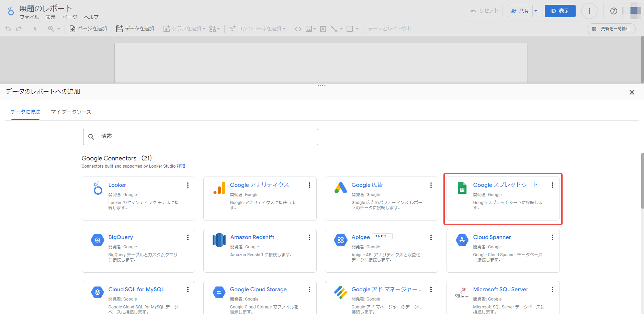Click the search magnifier icon in search box
Viewport: 644px width, 317px height.
(91, 137)
